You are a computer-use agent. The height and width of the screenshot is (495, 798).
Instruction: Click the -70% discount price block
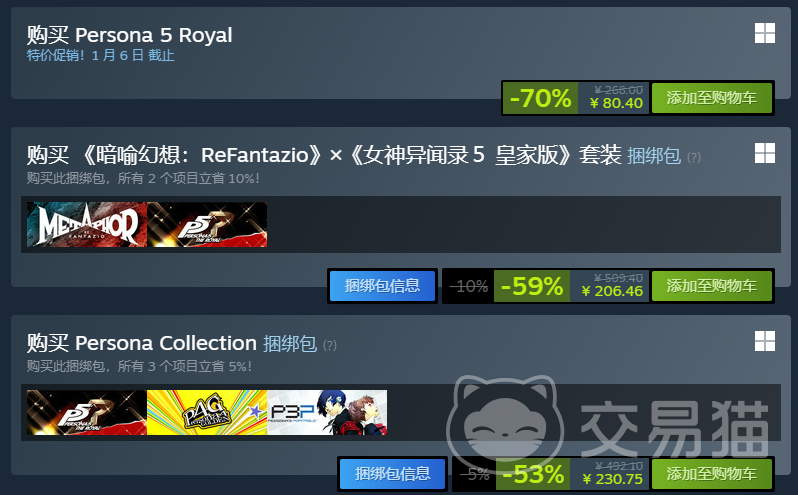click(576, 98)
